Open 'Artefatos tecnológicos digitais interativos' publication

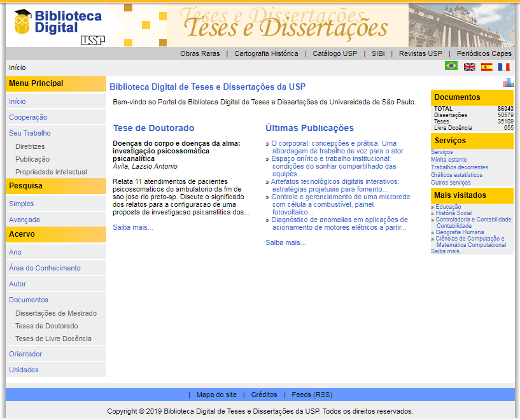(x=335, y=185)
